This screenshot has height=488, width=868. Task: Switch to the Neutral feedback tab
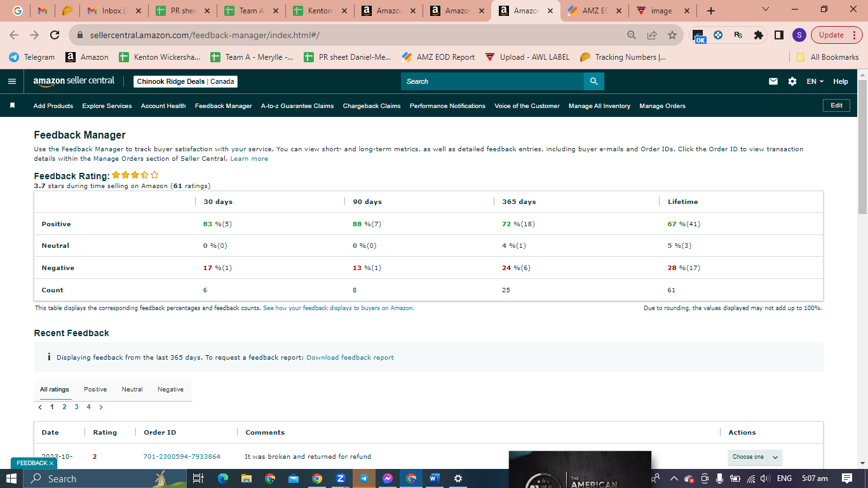pyautogui.click(x=132, y=390)
